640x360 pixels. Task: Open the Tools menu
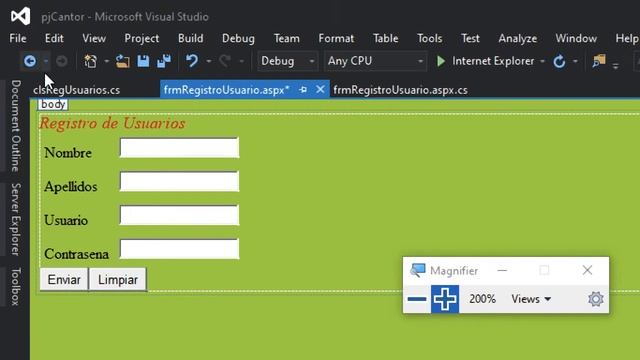pyautogui.click(x=429, y=38)
